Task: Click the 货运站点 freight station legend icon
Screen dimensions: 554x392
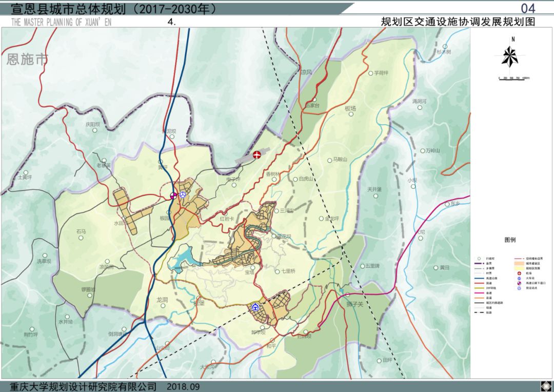Action: pyautogui.click(x=519, y=288)
